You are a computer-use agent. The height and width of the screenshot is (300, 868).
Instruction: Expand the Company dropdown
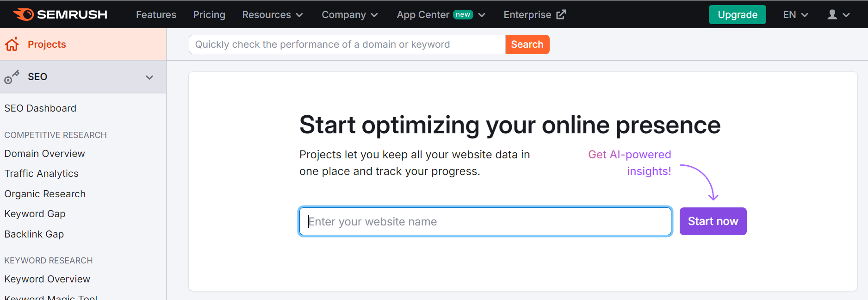350,15
